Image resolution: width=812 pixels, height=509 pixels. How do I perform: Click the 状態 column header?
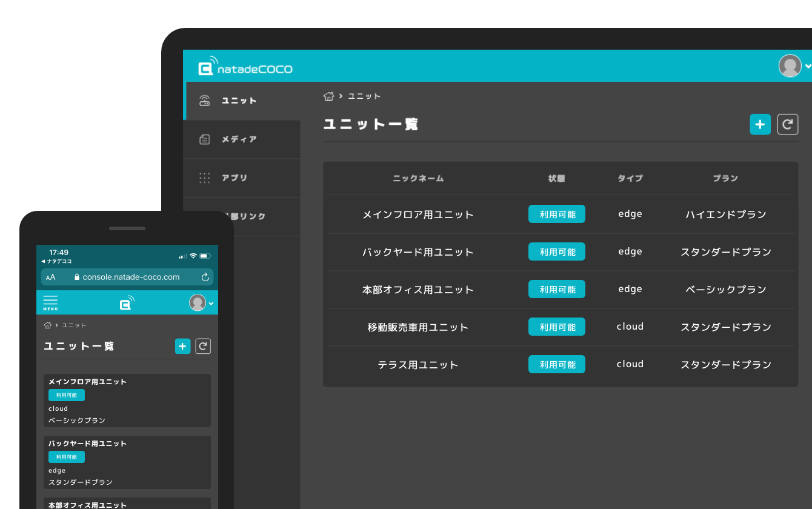[x=557, y=179]
